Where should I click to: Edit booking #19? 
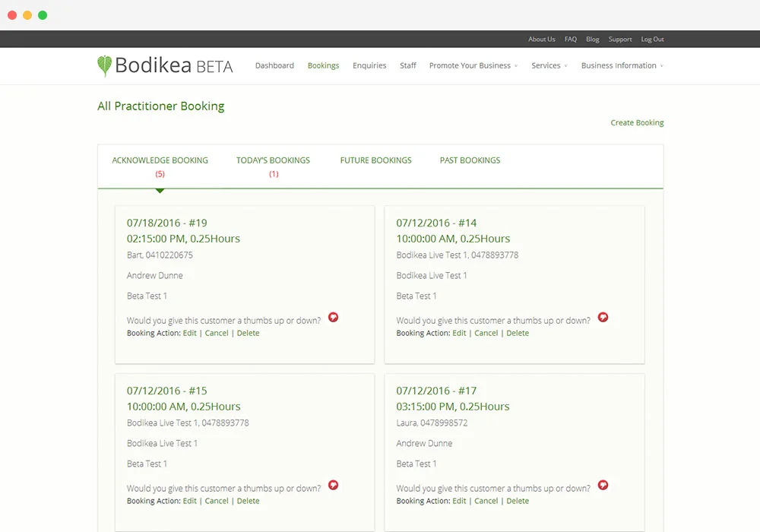point(189,333)
